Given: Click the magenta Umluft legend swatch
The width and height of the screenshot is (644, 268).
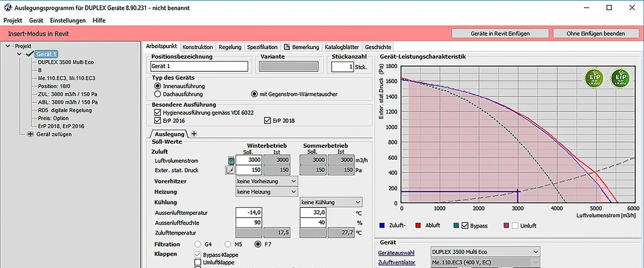Looking at the screenshot, I should 505,226.
